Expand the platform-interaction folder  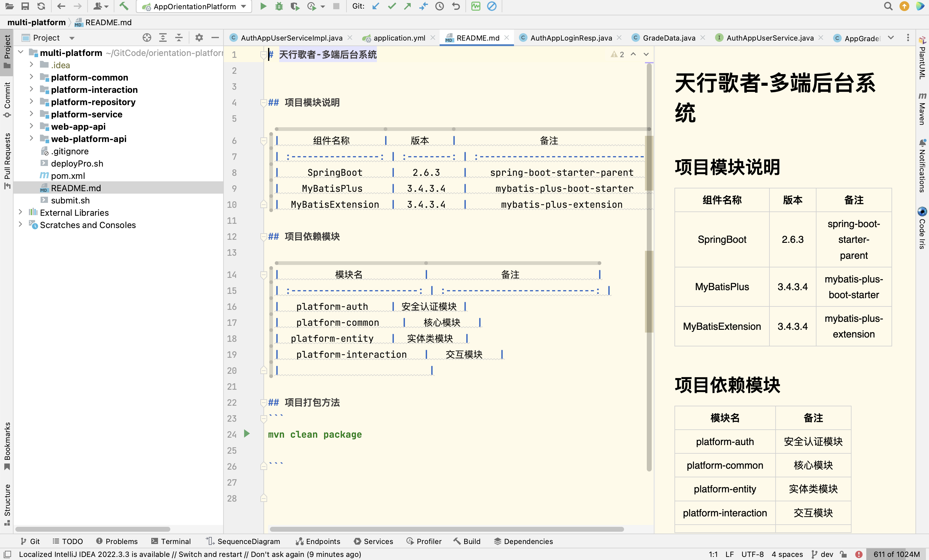[x=32, y=90]
